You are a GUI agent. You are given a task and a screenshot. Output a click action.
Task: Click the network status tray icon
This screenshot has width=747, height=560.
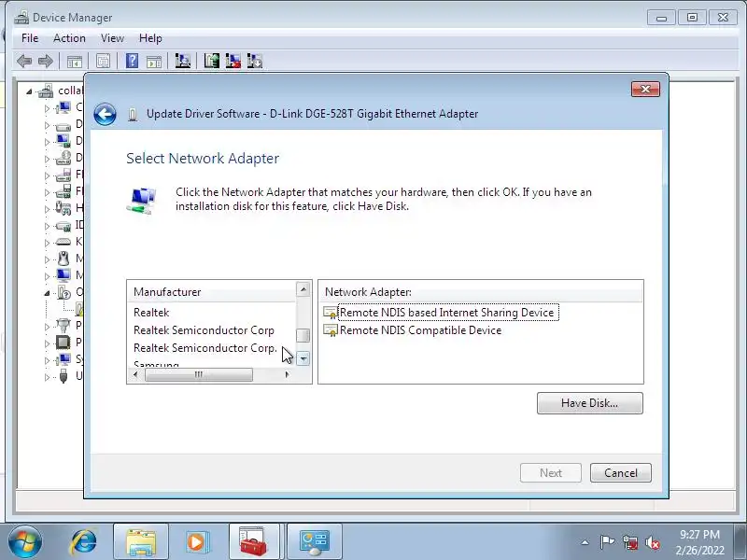630,542
